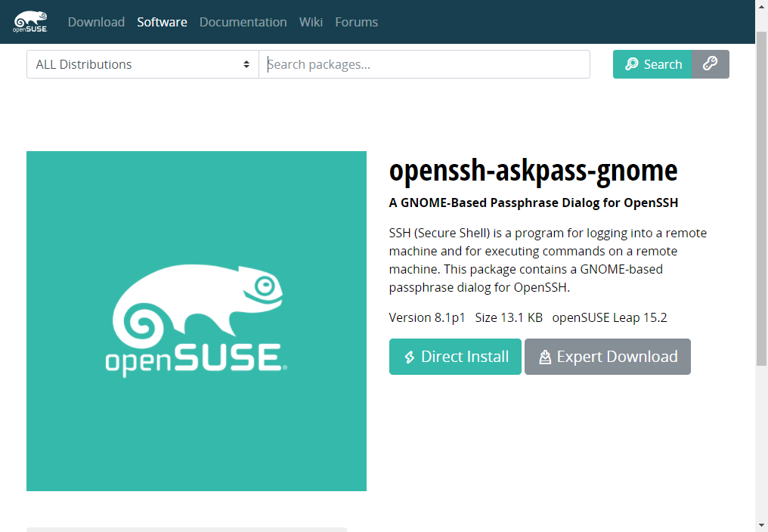Click the Size 13.1 KB text
This screenshot has width=768, height=532.
[x=509, y=317]
